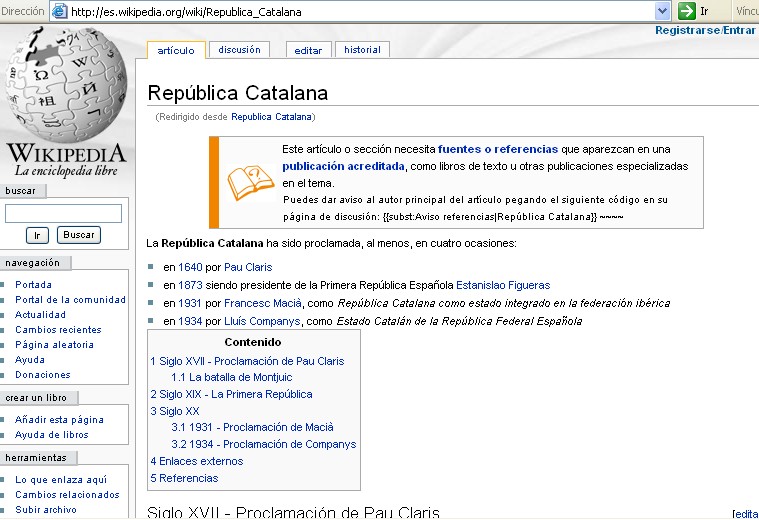Jump to 3.1 1931 - Proclamación de Macià
Viewport: 759px width, 520px height.
(x=252, y=427)
